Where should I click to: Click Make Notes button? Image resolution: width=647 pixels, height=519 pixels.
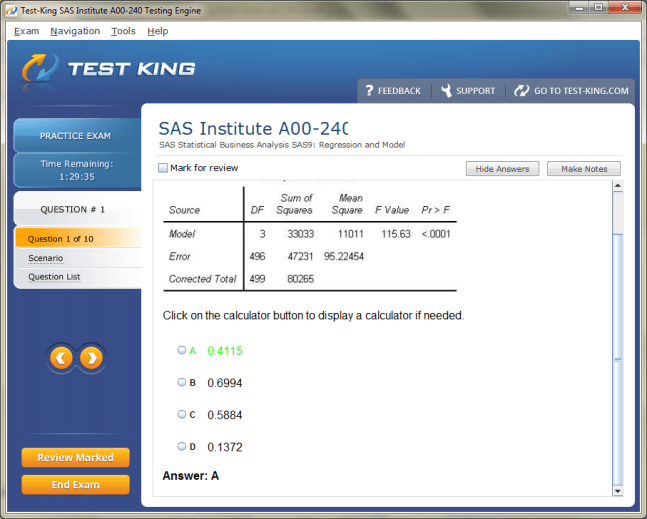coord(584,169)
